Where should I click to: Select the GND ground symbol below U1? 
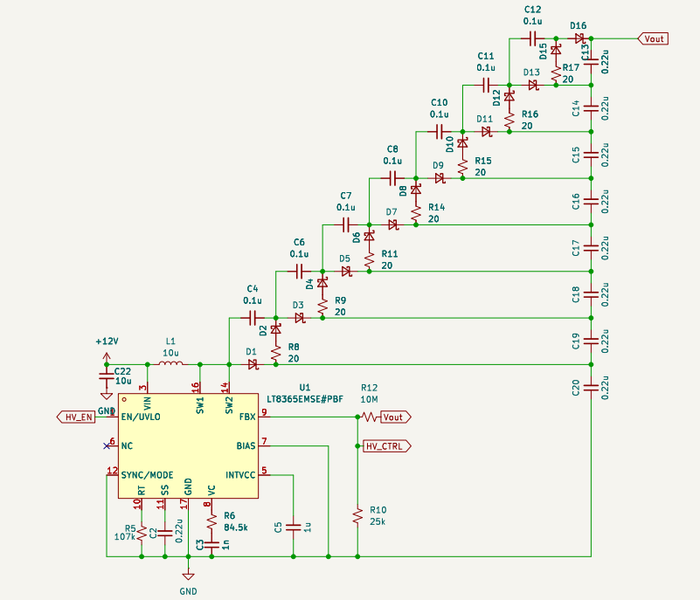coord(188,573)
